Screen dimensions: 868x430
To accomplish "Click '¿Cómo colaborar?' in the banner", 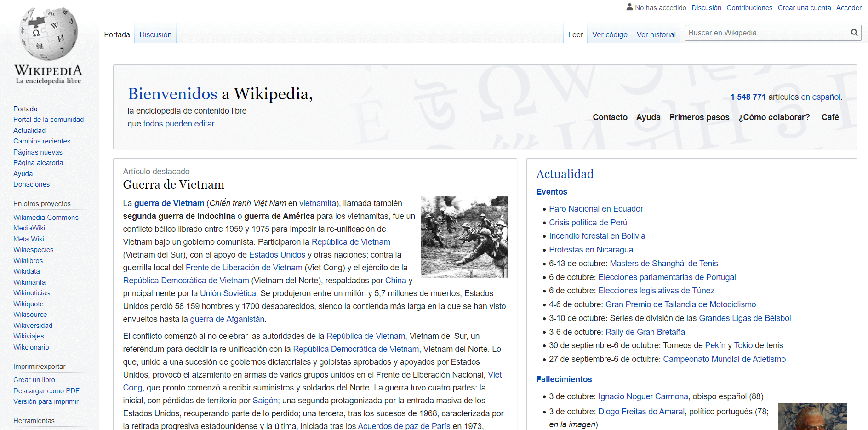I will [x=774, y=117].
